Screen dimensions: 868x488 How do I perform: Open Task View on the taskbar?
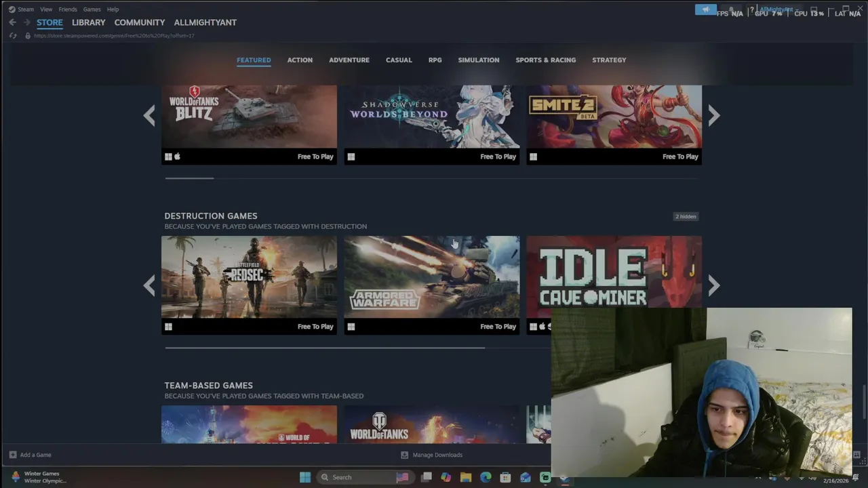click(427, 477)
